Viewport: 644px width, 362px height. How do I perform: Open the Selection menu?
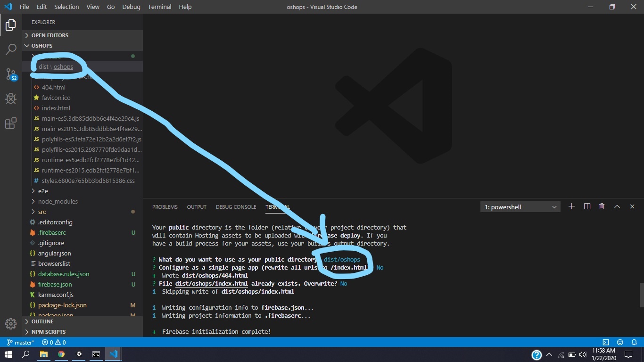(x=66, y=7)
